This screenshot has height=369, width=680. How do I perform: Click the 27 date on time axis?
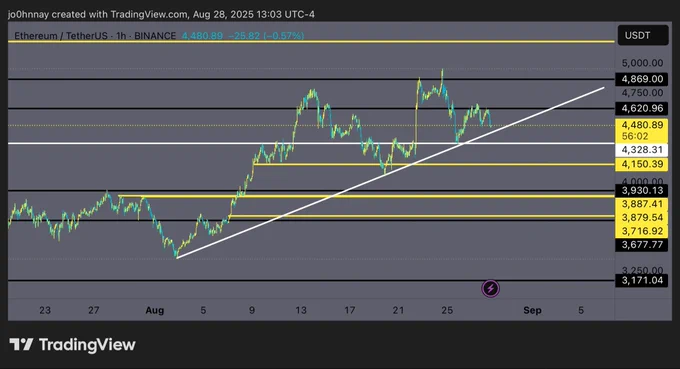94,310
